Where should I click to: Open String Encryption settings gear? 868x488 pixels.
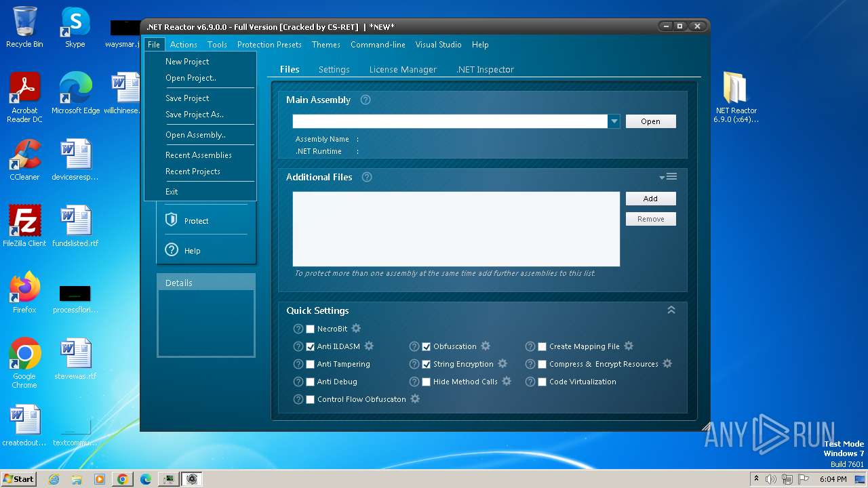coord(502,363)
